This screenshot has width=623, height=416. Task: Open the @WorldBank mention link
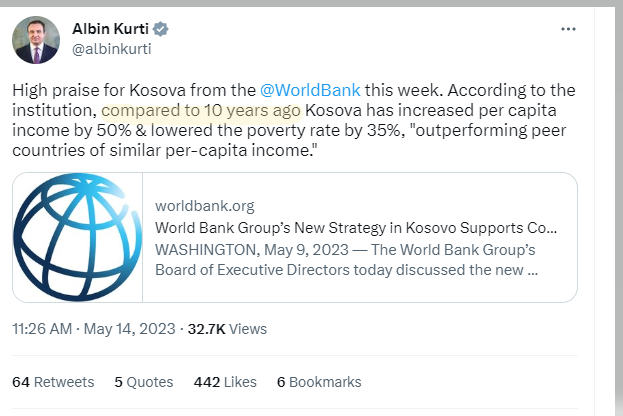coord(310,90)
